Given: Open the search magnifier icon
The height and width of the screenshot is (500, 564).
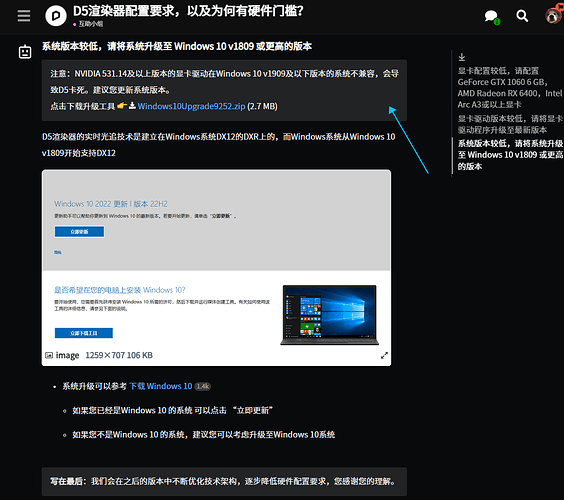Looking at the screenshot, I should [x=522, y=16].
